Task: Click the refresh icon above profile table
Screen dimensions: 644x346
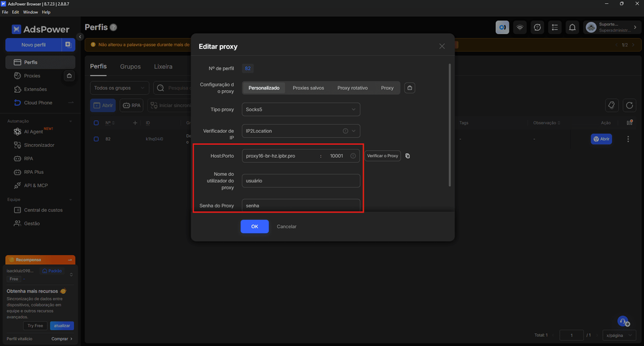Action: point(629,106)
